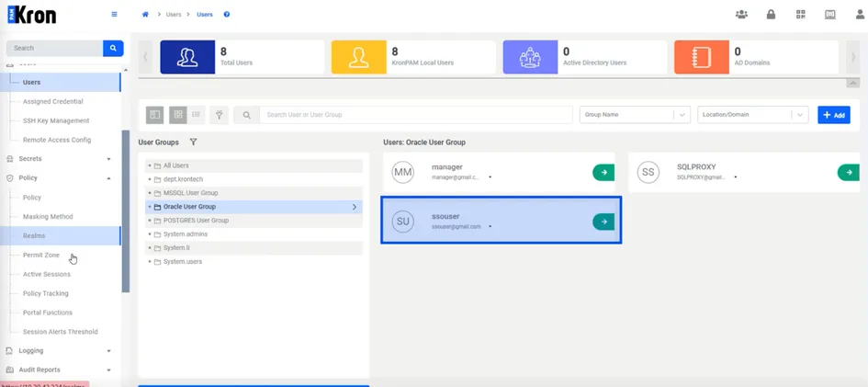This screenshot has height=387, width=868.
Task: Click the MM avatar of manager
Action: 403,172
